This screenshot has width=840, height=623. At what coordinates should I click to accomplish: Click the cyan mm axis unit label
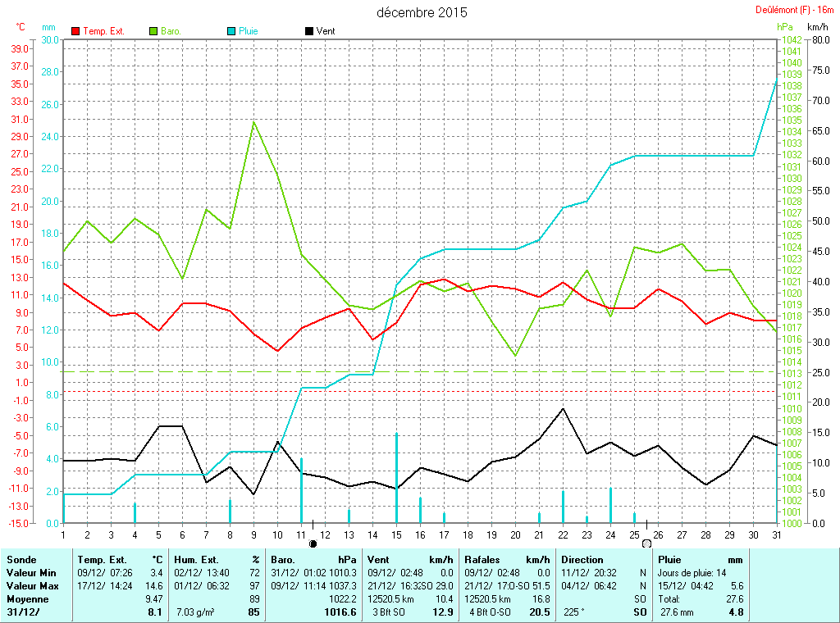pos(48,27)
